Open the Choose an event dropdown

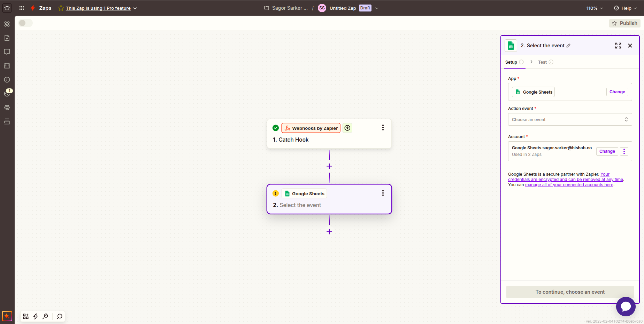(x=570, y=119)
